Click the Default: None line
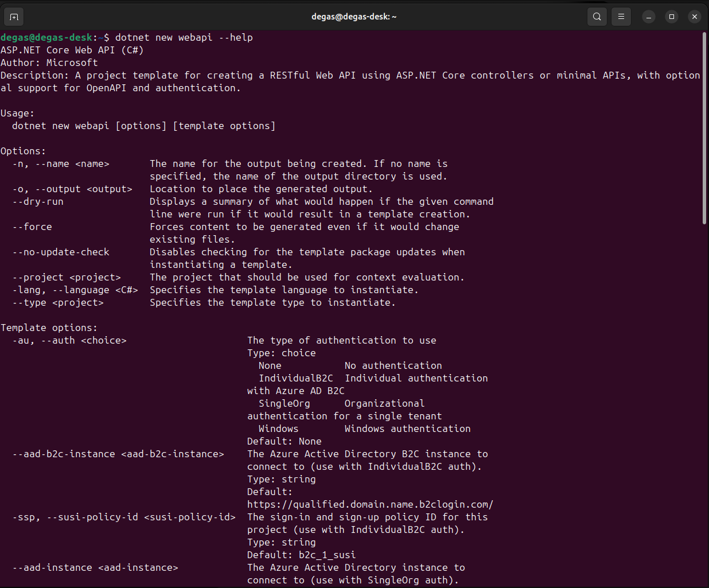This screenshot has height=588, width=709. click(285, 441)
